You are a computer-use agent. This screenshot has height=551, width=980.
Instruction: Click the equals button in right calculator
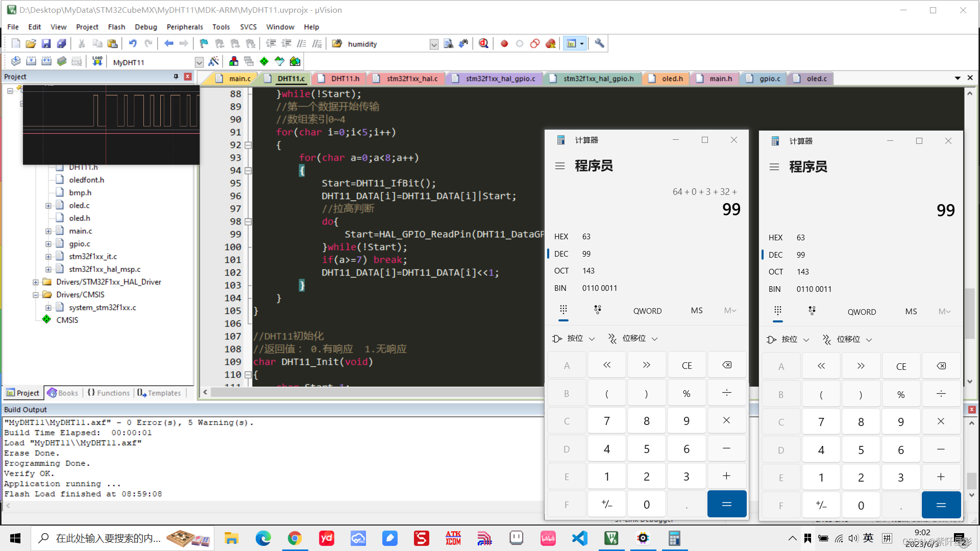point(941,505)
